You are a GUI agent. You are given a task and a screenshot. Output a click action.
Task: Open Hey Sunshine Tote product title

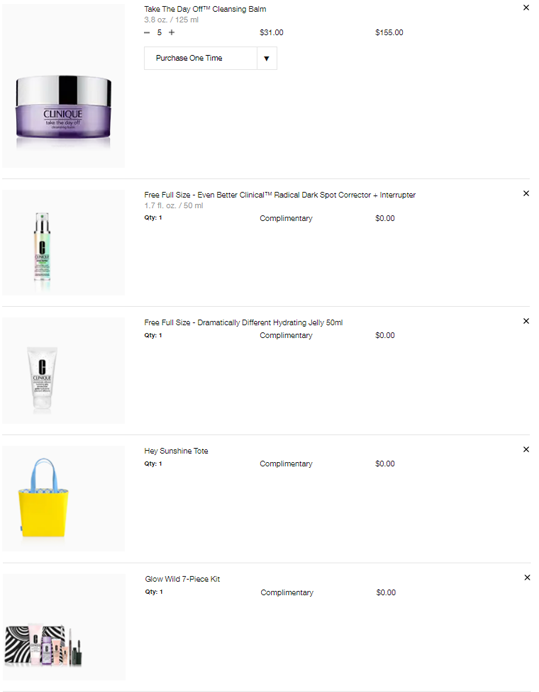[176, 451]
